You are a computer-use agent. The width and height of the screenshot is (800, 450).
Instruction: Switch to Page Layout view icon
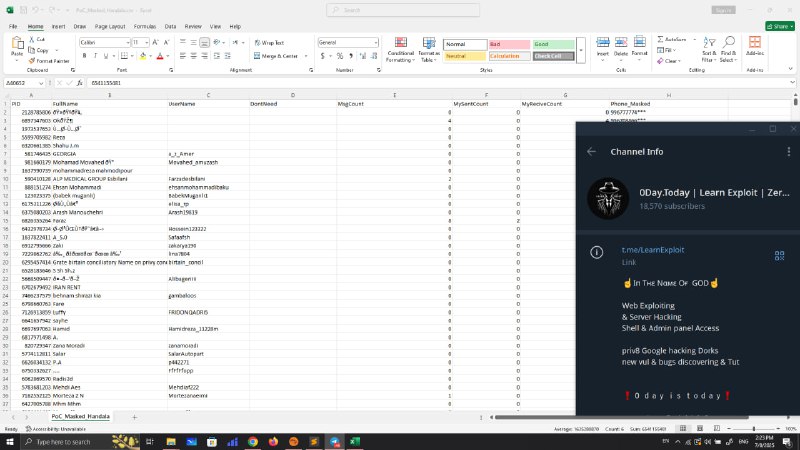coord(700,429)
